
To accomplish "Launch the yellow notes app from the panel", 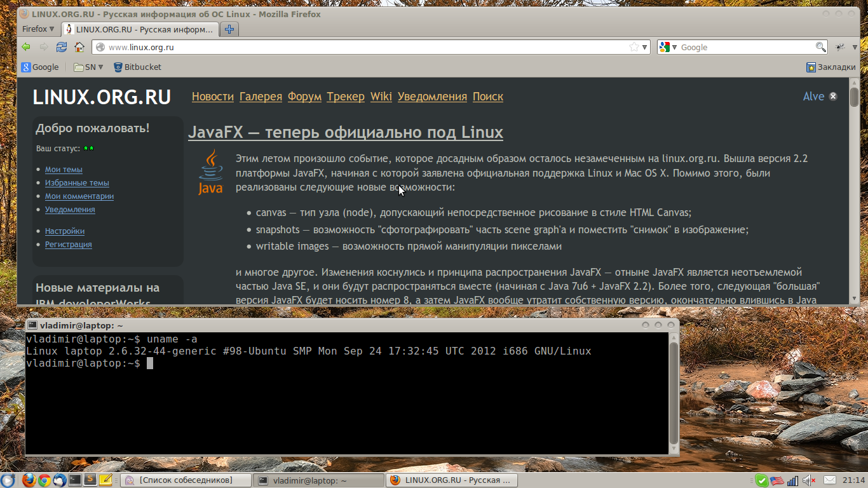I will (x=105, y=480).
